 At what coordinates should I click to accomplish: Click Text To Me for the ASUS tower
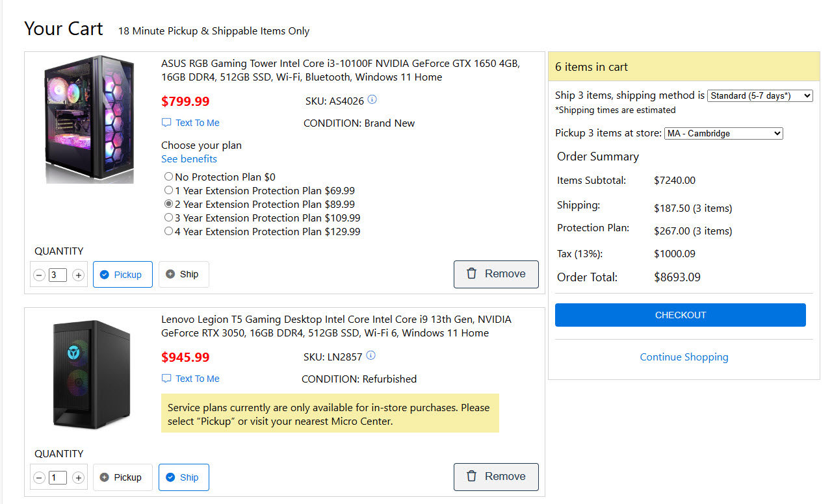point(190,123)
